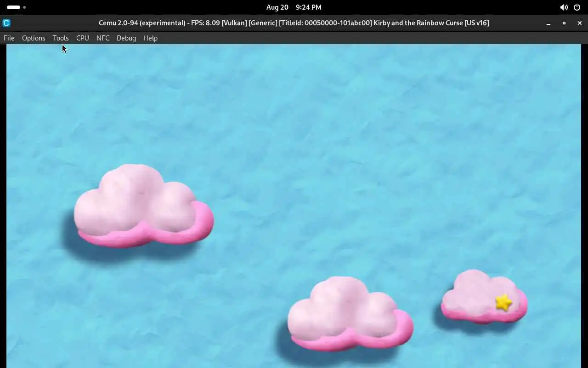This screenshot has width=588, height=368.
Task: Open the Tools menu
Action: (61, 38)
